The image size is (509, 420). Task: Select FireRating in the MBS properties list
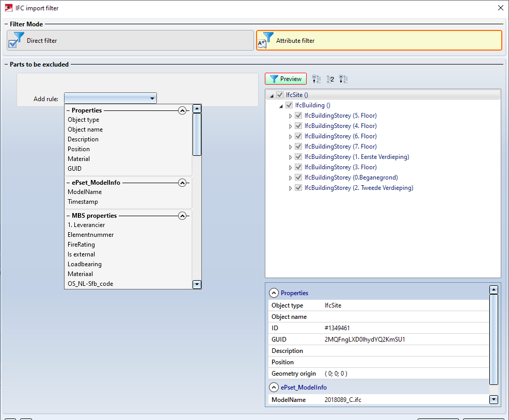tap(81, 245)
